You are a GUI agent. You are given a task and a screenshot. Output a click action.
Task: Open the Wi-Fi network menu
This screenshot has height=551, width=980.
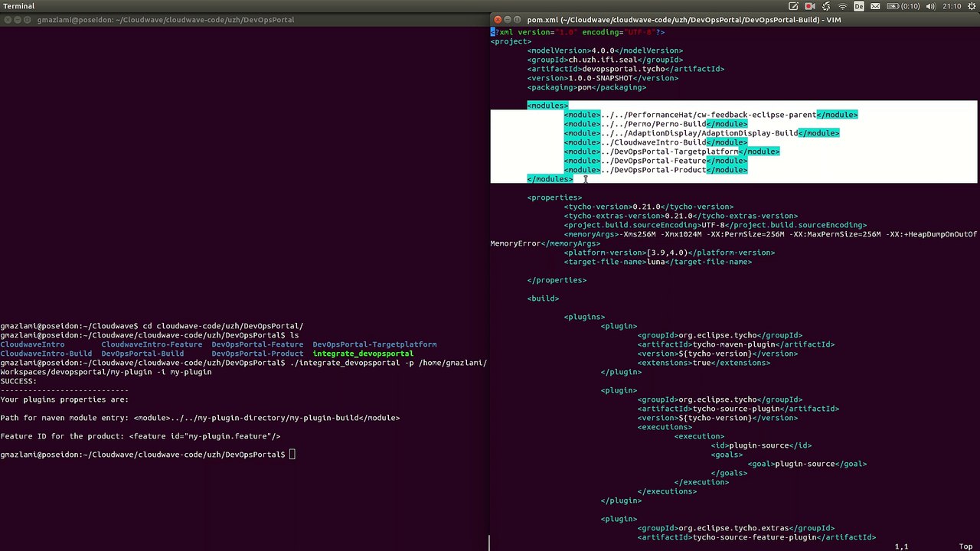pyautogui.click(x=842, y=6)
